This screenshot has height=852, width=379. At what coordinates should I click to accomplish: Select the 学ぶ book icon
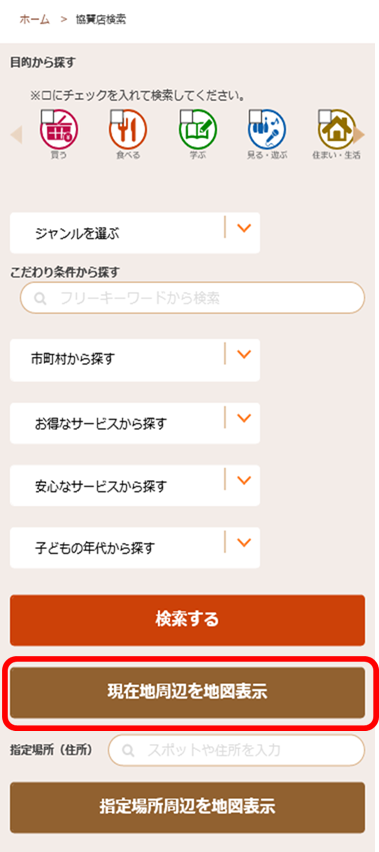(198, 130)
